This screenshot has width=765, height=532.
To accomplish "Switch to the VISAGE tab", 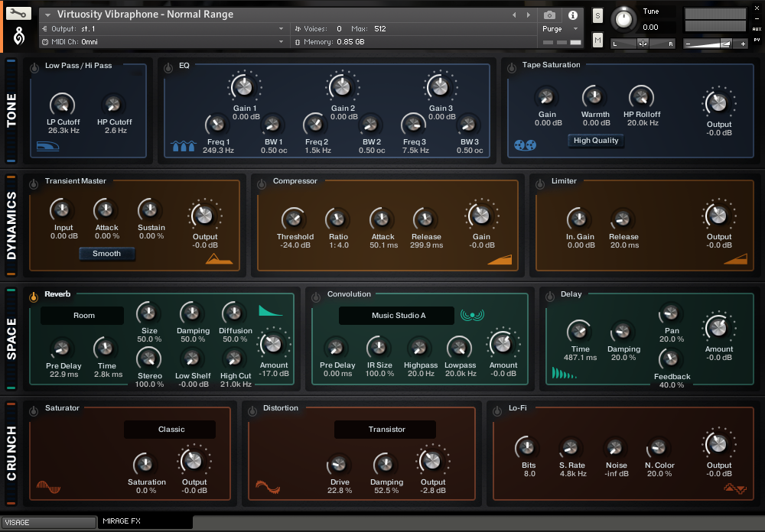I will 48,522.
